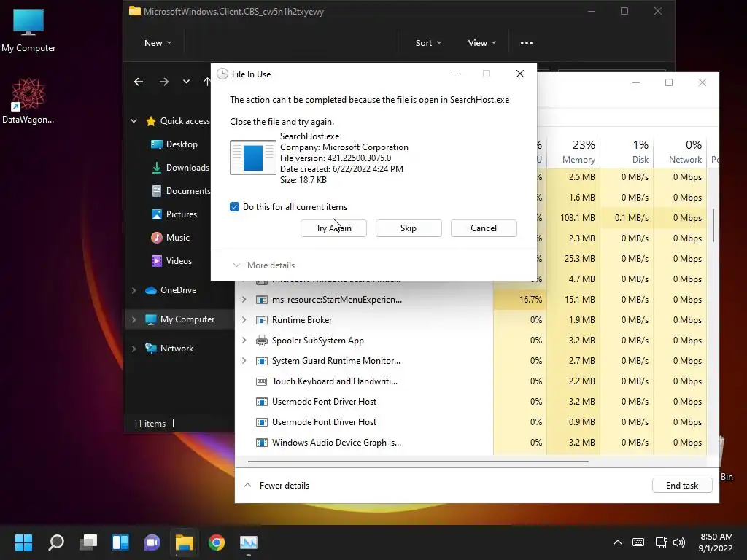747x560 pixels.
Task: Click the Windows Start button
Action: pos(23,542)
